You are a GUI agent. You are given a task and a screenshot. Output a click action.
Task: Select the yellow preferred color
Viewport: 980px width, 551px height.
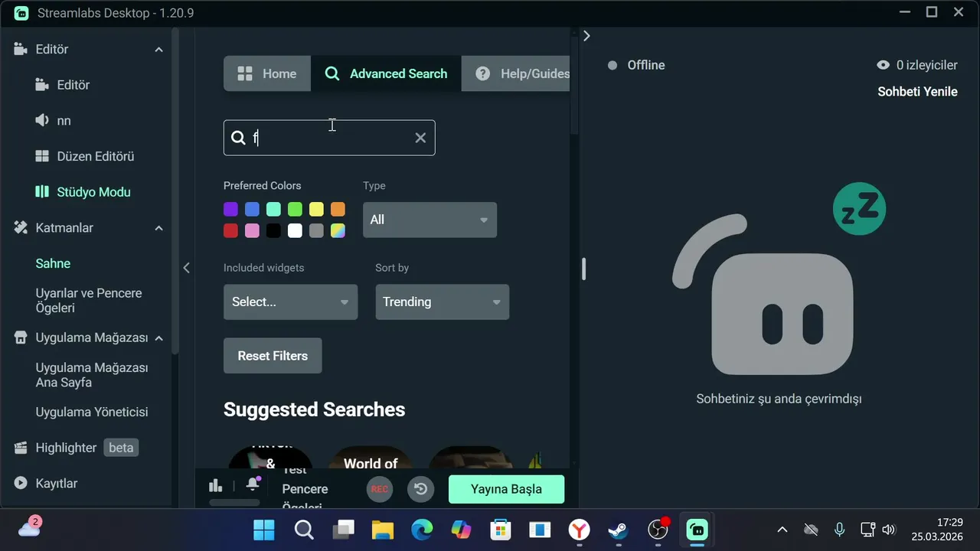tap(316, 210)
